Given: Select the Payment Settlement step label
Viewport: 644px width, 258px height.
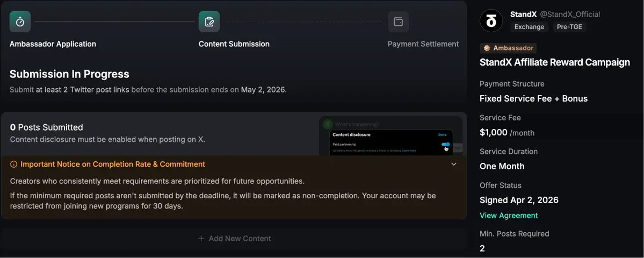Looking at the screenshot, I should [423, 44].
